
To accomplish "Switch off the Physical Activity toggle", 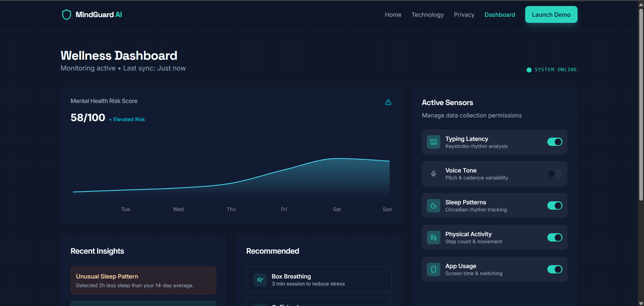I will pos(555,238).
